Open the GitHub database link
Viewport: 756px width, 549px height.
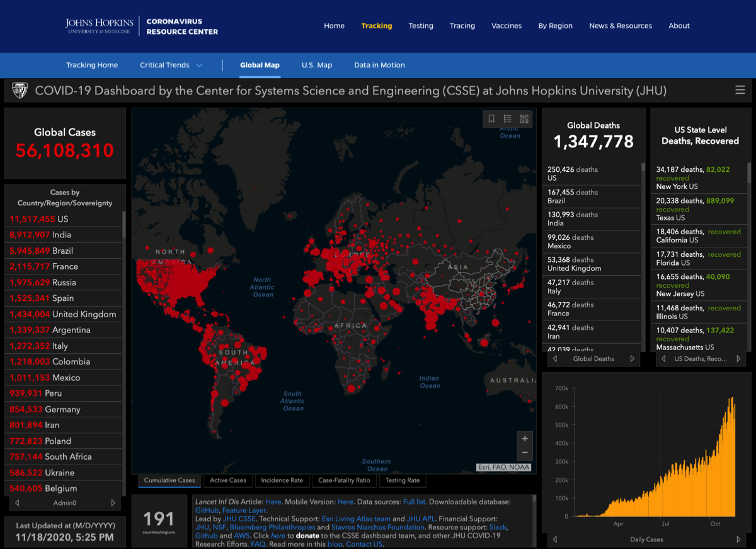pos(207,511)
